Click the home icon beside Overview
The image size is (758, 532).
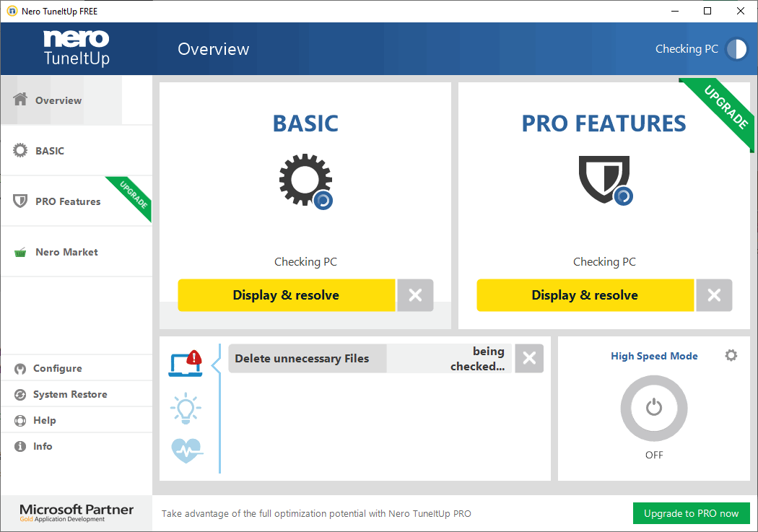click(x=20, y=99)
